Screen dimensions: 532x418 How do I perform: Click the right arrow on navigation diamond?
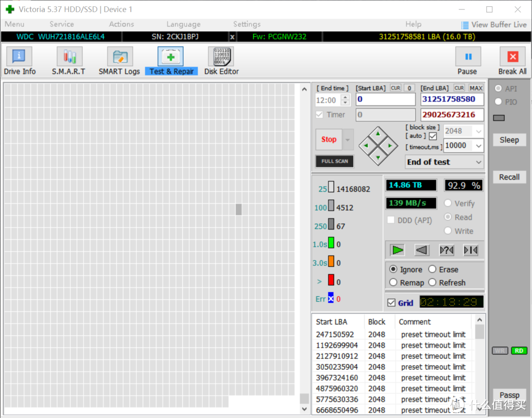click(390, 146)
